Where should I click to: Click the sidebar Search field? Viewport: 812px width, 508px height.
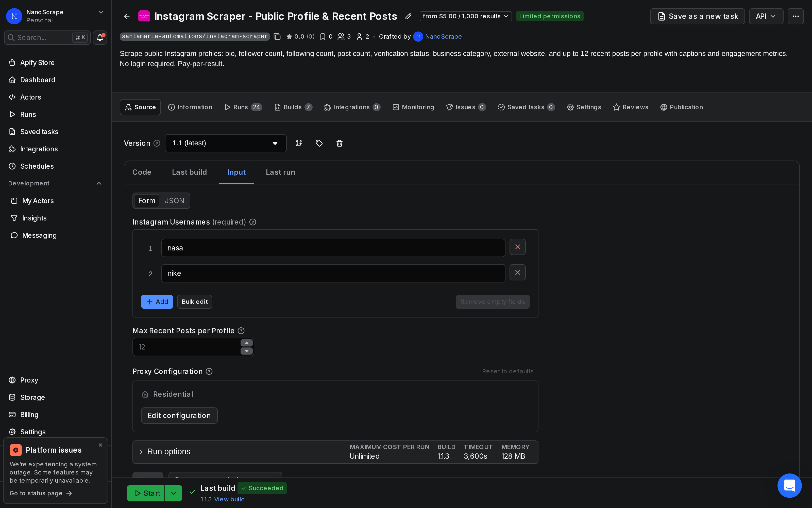(x=47, y=37)
